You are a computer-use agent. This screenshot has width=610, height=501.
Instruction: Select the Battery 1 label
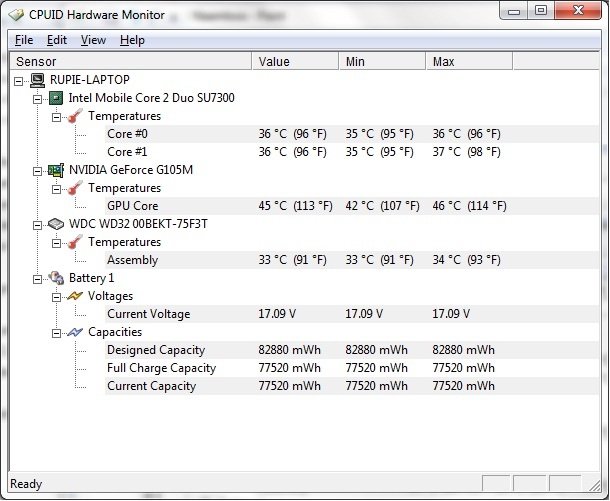coord(91,278)
